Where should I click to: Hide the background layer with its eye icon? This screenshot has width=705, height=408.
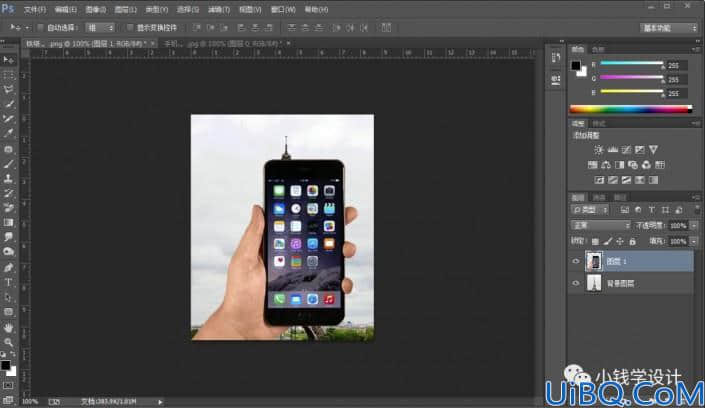click(x=576, y=283)
